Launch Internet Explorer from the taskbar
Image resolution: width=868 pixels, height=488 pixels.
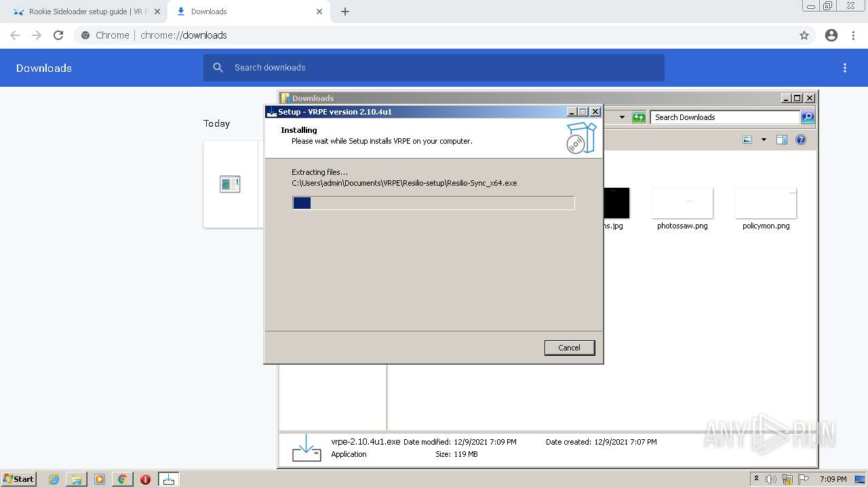[x=54, y=479]
